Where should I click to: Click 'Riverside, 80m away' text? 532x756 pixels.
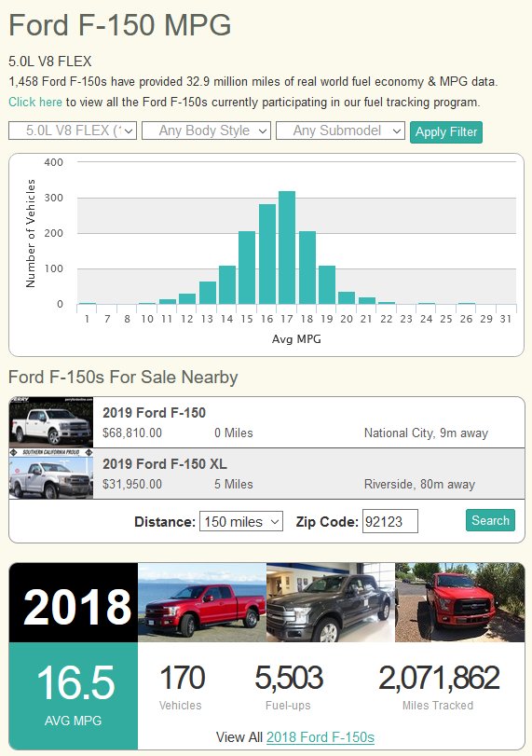click(419, 484)
